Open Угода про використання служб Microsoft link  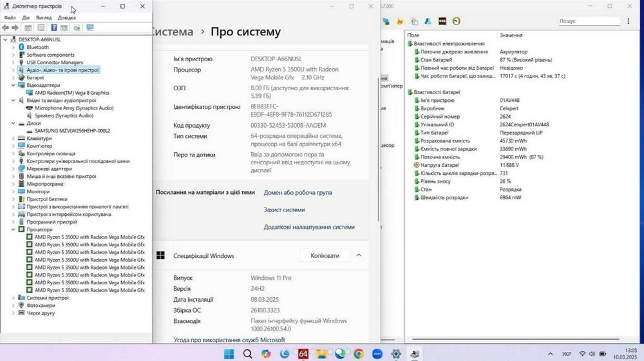pyautogui.click(x=229, y=340)
